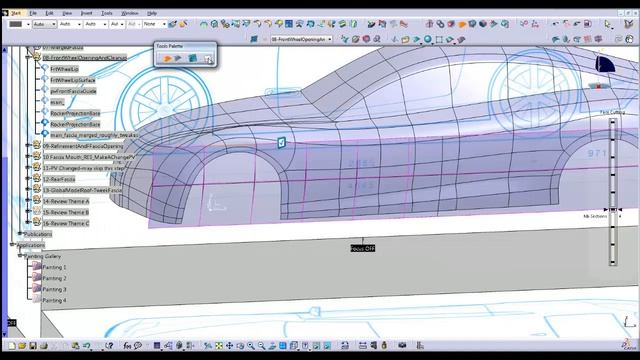Image resolution: width=640 pixels, height=360 pixels.
Task: Click the Fit All In icon
Action: click(219, 346)
